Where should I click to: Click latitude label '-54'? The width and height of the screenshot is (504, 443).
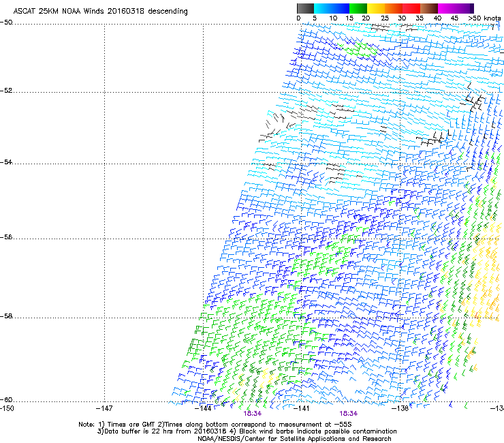click(6, 162)
